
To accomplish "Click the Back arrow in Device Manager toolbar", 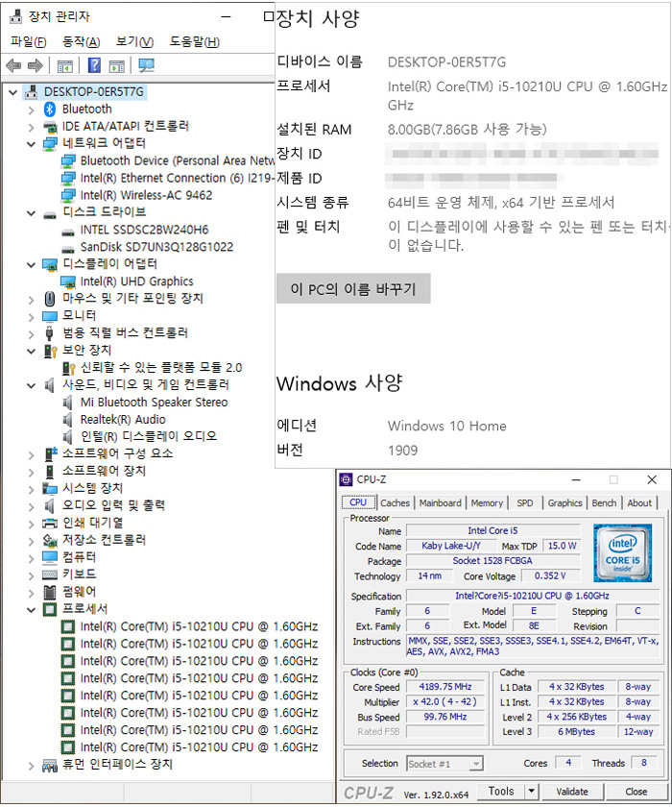I will click(x=13, y=66).
